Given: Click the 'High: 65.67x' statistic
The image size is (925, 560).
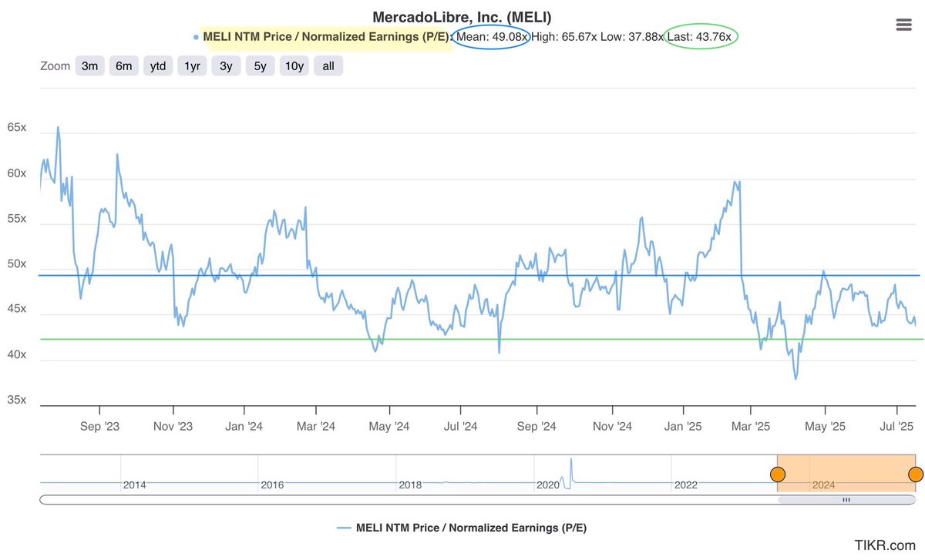Looking at the screenshot, I should coord(564,36).
